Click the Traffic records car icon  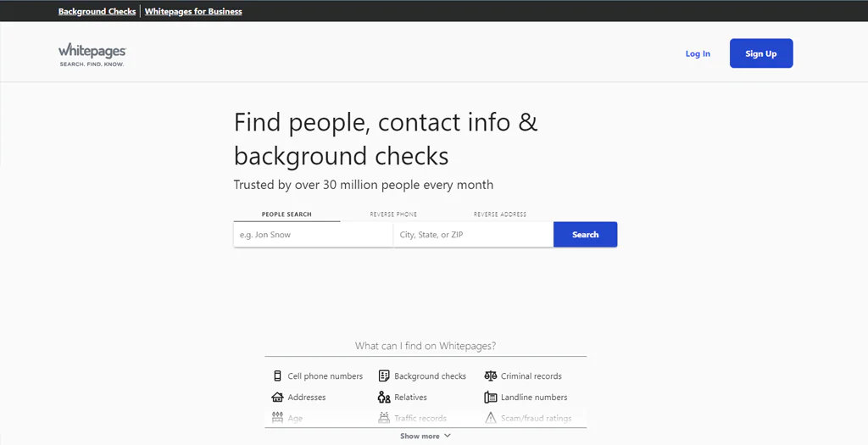(x=384, y=418)
